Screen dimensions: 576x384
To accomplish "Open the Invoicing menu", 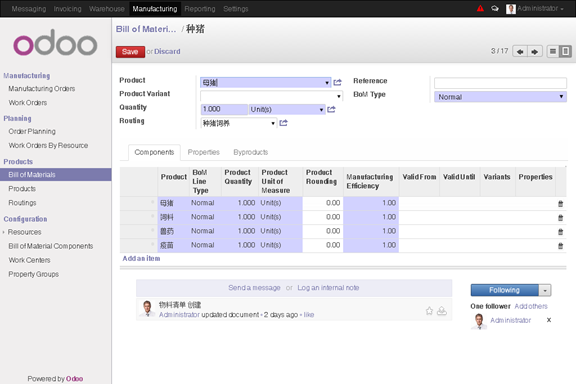I will coord(68,9).
